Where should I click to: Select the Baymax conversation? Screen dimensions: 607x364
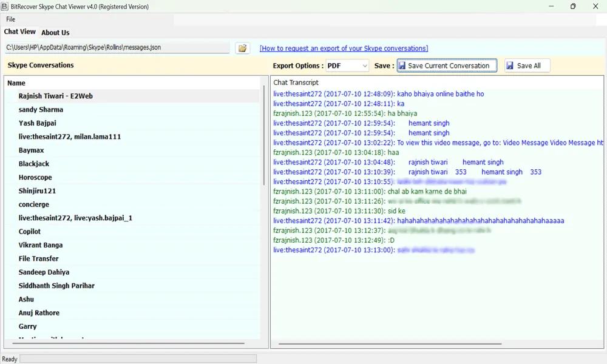point(31,150)
